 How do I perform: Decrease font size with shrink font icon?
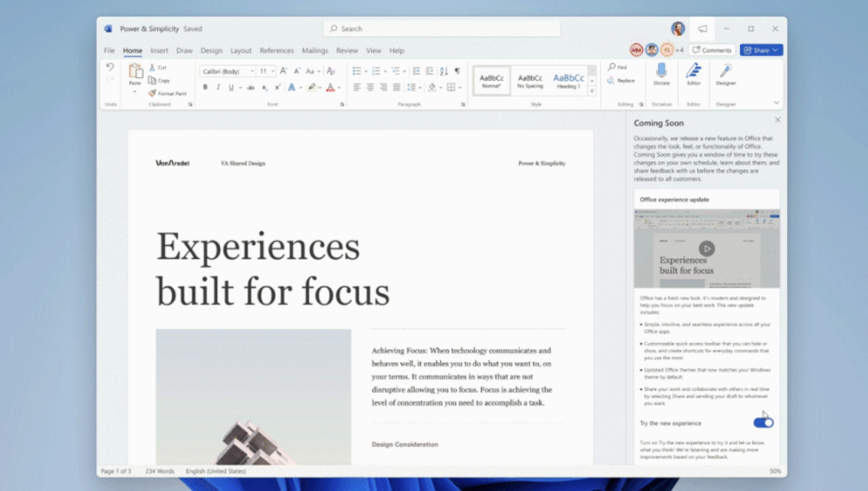(297, 71)
